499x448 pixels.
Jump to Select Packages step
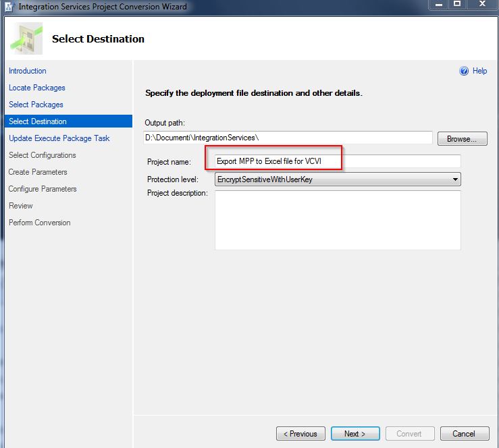click(x=36, y=105)
